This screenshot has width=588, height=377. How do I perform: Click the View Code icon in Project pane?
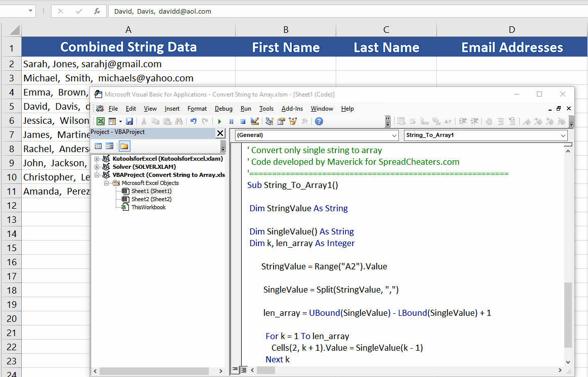point(98,146)
